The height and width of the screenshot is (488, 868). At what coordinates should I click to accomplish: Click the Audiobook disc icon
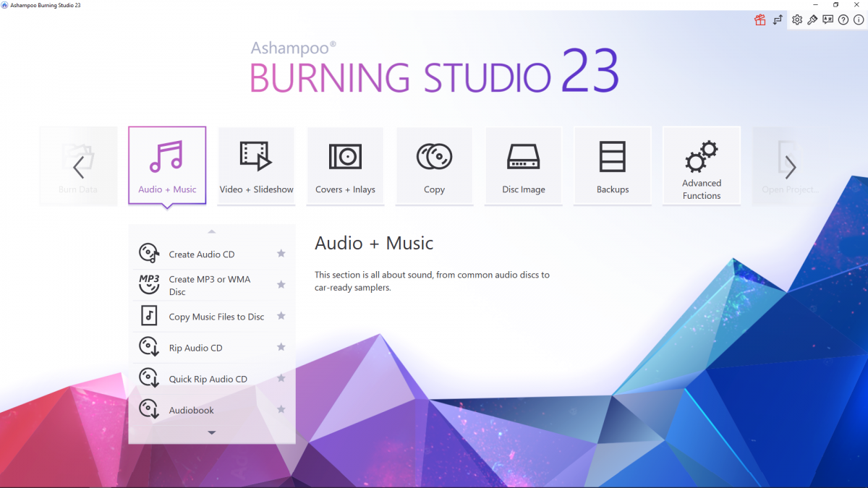(148, 408)
